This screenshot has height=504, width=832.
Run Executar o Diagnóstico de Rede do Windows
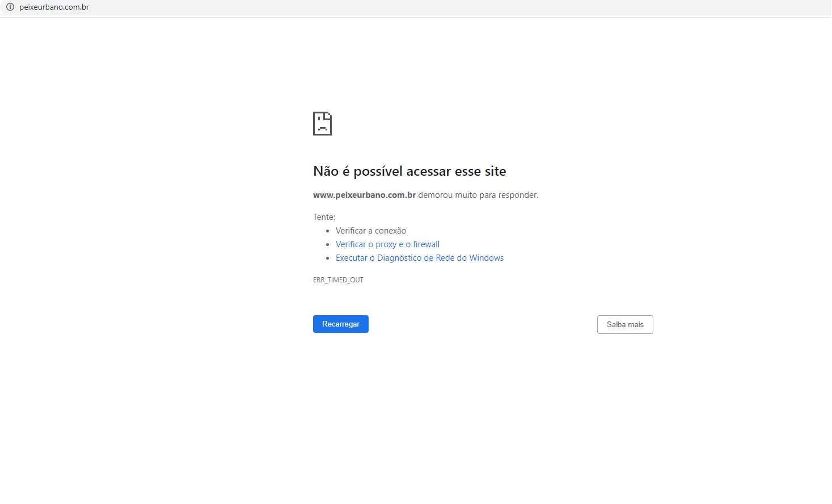click(x=419, y=258)
